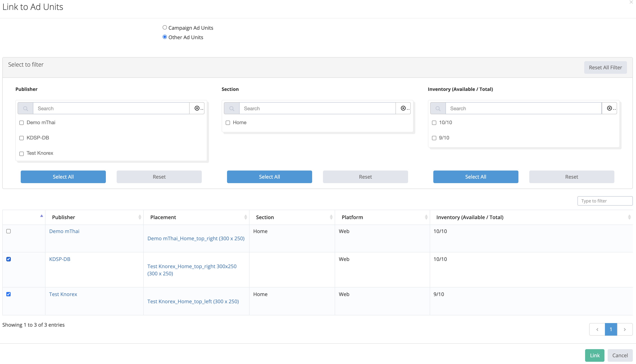Click the magnifier icon in Inventory filter
This screenshot has height=364, width=636.
pos(438,108)
